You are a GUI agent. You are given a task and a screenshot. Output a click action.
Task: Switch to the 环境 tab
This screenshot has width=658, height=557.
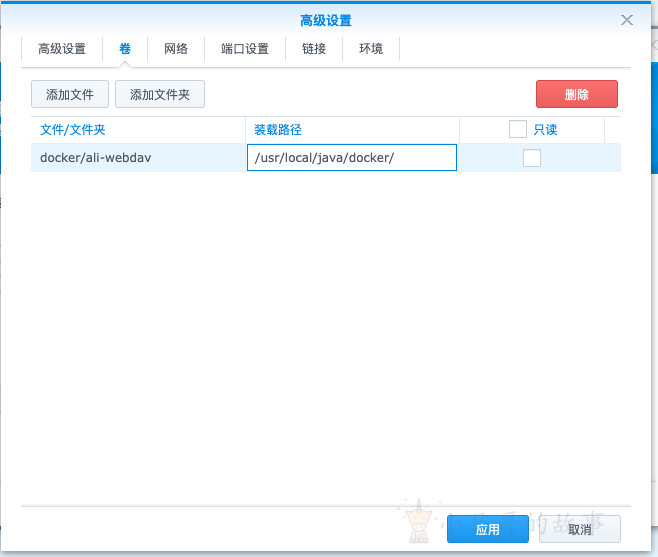click(x=371, y=49)
